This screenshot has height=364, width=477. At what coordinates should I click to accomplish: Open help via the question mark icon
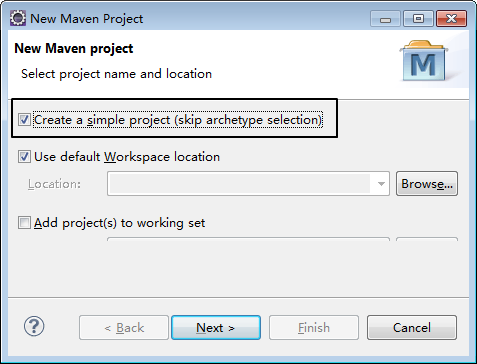coord(34,326)
